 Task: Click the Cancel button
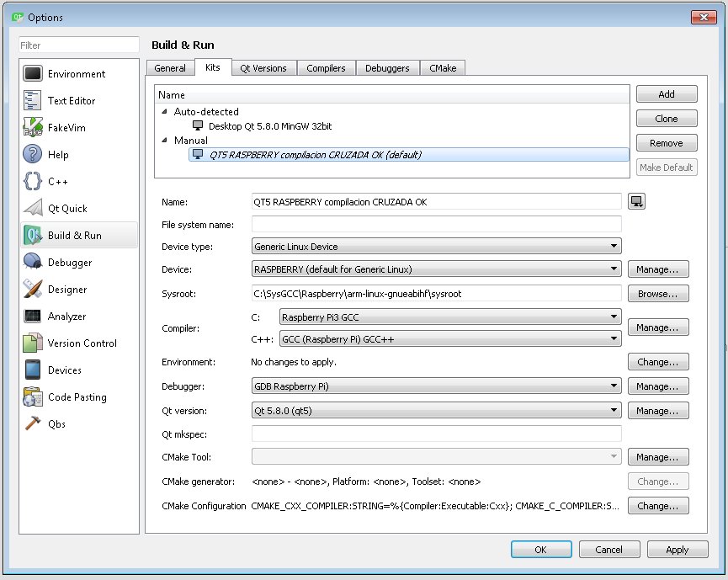click(x=609, y=550)
